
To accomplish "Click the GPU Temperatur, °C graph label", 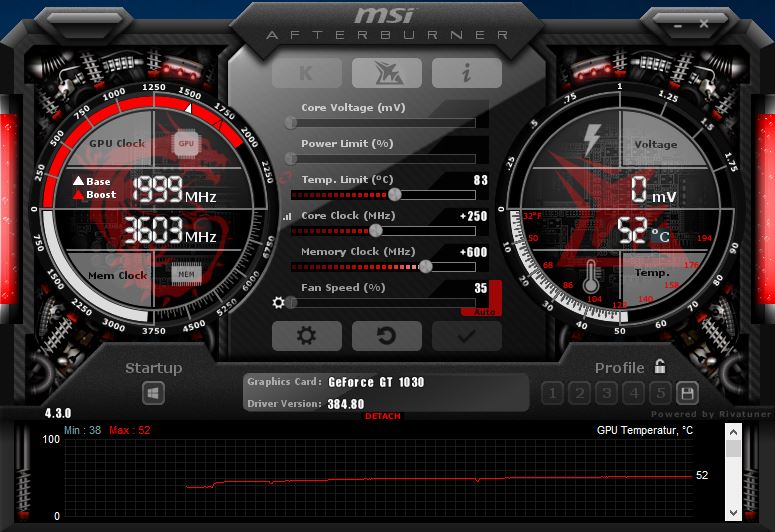I will [x=645, y=430].
